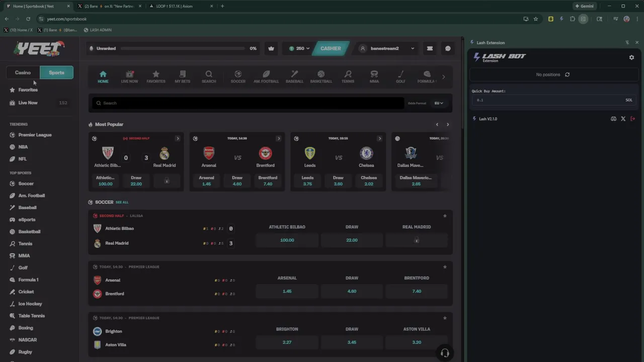644x362 pixels.
Task: Open the chat bubble icon
Action: click(x=448, y=48)
